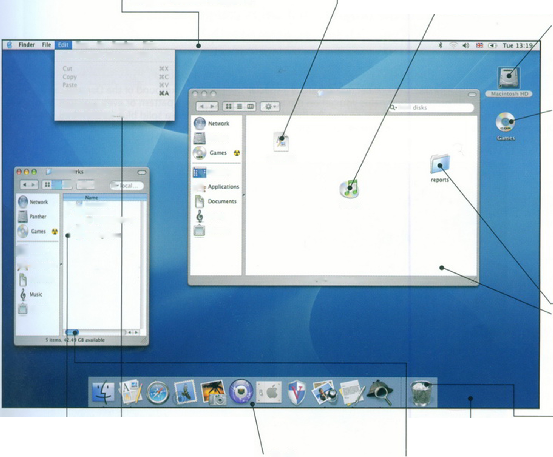Open Finder from the Dock

103,392
